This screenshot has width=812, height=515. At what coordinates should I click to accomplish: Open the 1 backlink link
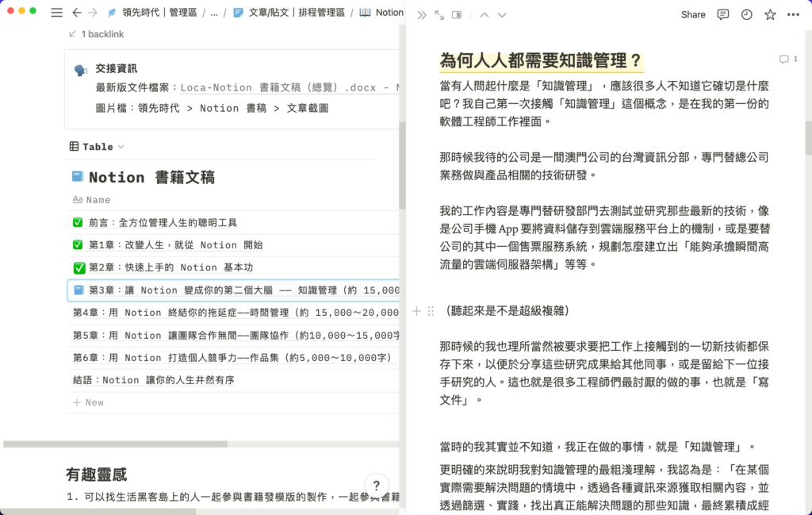96,34
